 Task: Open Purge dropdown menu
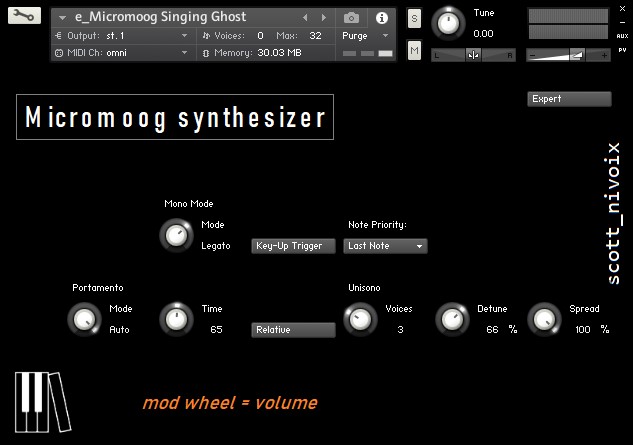(x=365, y=36)
